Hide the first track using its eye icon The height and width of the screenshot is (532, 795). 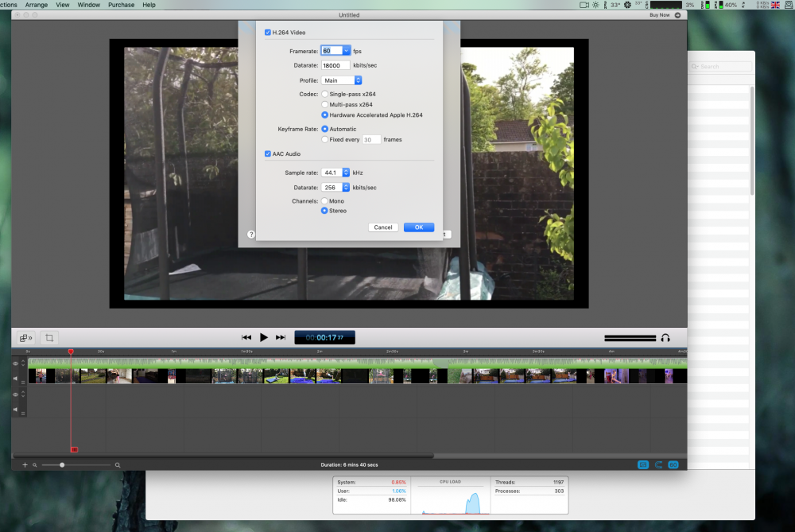(15, 363)
